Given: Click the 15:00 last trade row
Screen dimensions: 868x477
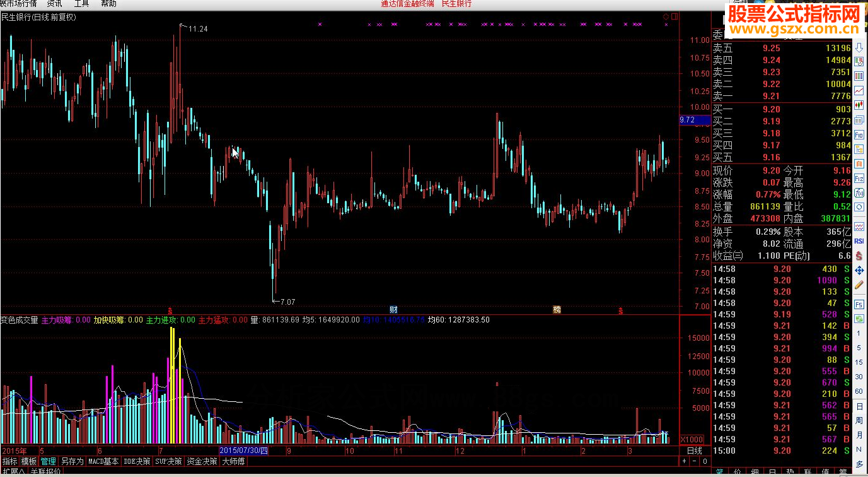Looking at the screenshot, I should pyautogui.click(x=782, y=450).
